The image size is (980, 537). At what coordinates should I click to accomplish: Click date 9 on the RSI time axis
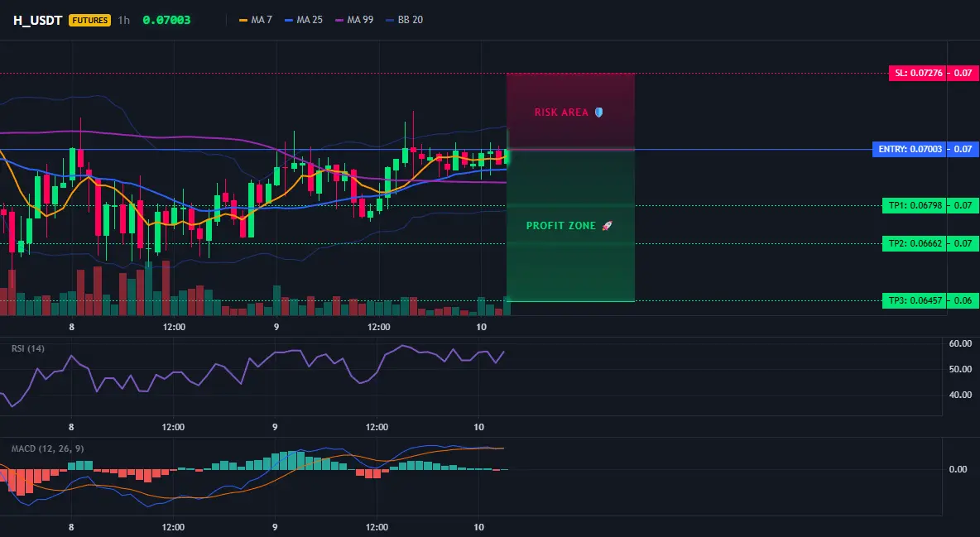275,427
